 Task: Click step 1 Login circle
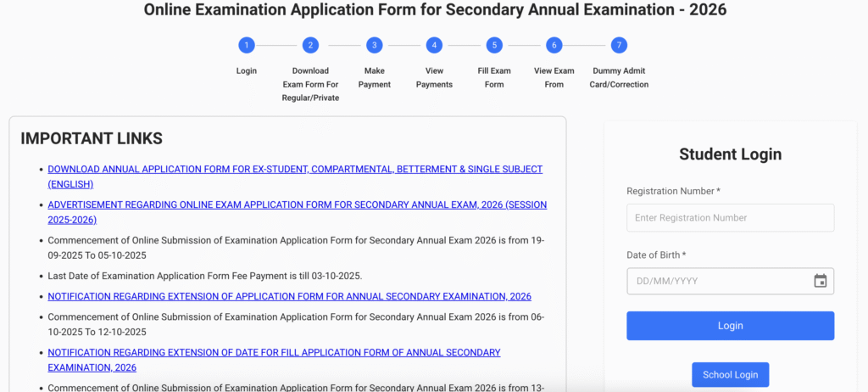tap(246, 45)
